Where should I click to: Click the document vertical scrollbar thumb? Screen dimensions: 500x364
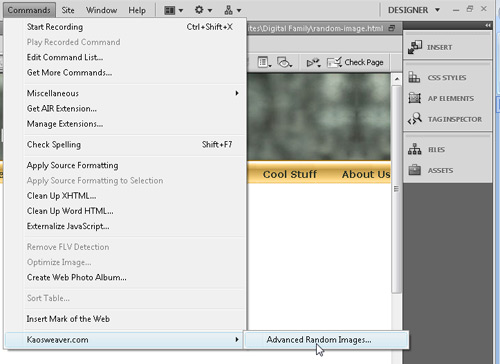[x=396, y=189]
